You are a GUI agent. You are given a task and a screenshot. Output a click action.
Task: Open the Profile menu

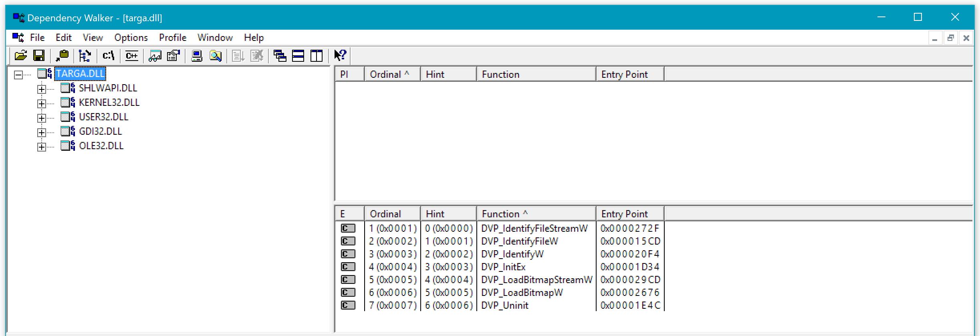click(173, 38)
